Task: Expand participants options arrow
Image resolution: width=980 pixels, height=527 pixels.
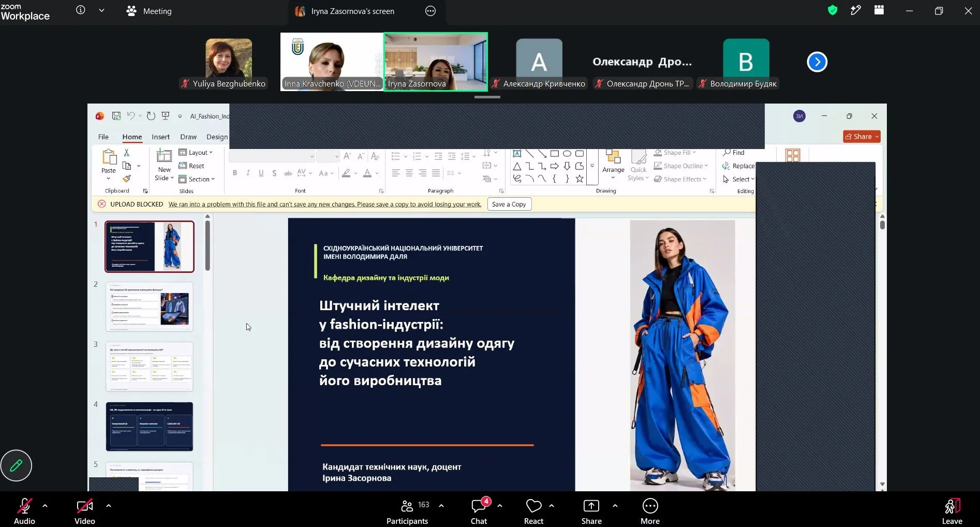Action: click(441, 506)
